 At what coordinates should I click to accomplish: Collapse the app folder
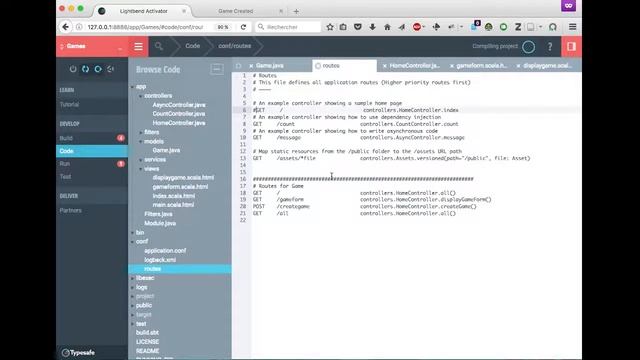click(132, 87)
